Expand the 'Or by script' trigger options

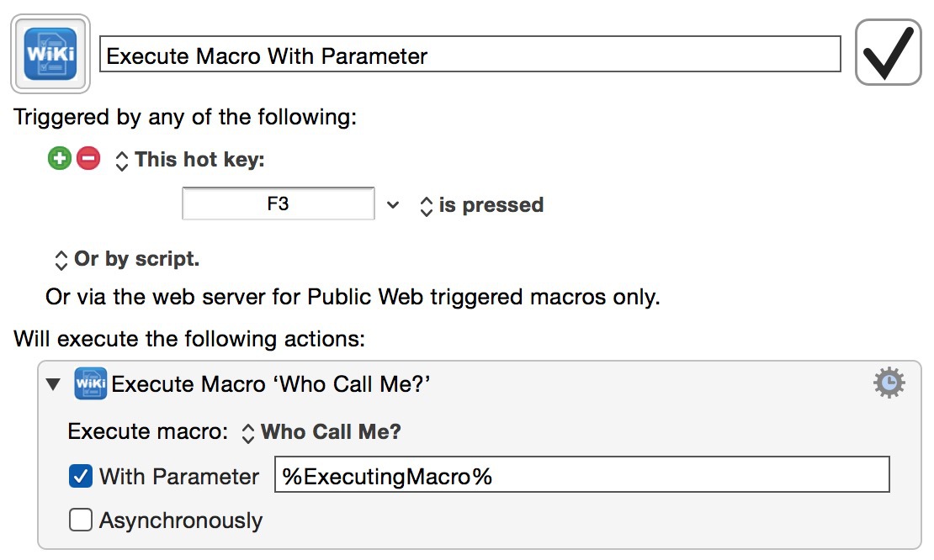coord(61,259)
